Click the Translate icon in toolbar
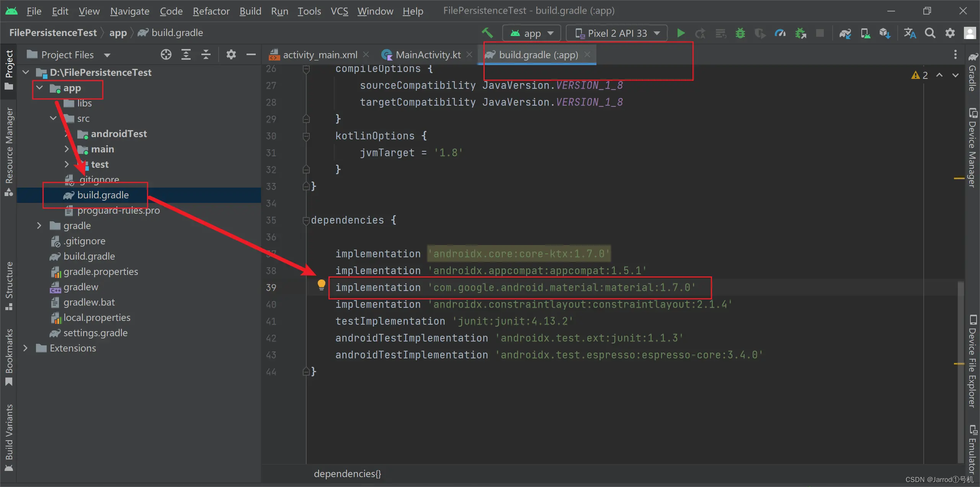 tap(910, 33)
